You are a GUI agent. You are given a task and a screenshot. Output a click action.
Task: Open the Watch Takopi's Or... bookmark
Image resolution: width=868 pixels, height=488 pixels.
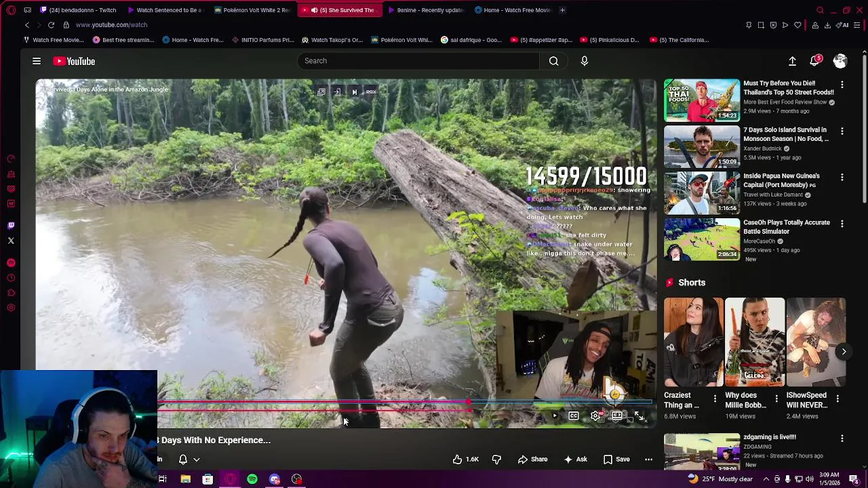tap(332, 40)
